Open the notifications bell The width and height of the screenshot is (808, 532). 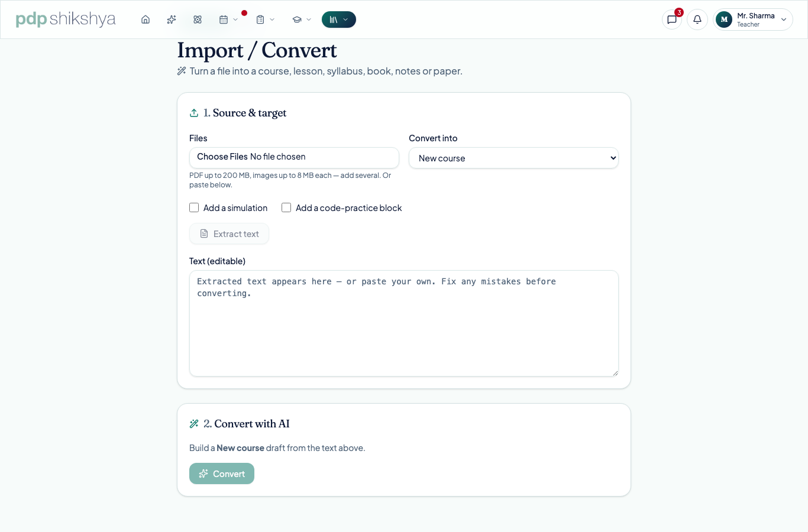coord(697,20)
